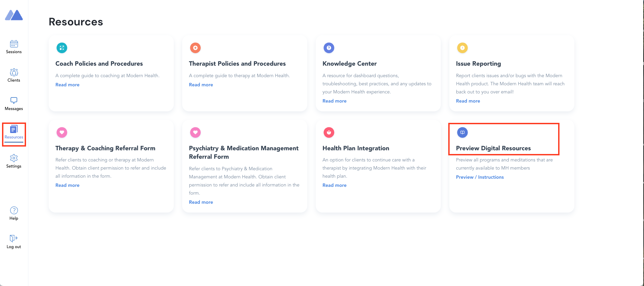
Task: Click the Therapy & Coaching Referral Form title
Action: click(105, 148)
